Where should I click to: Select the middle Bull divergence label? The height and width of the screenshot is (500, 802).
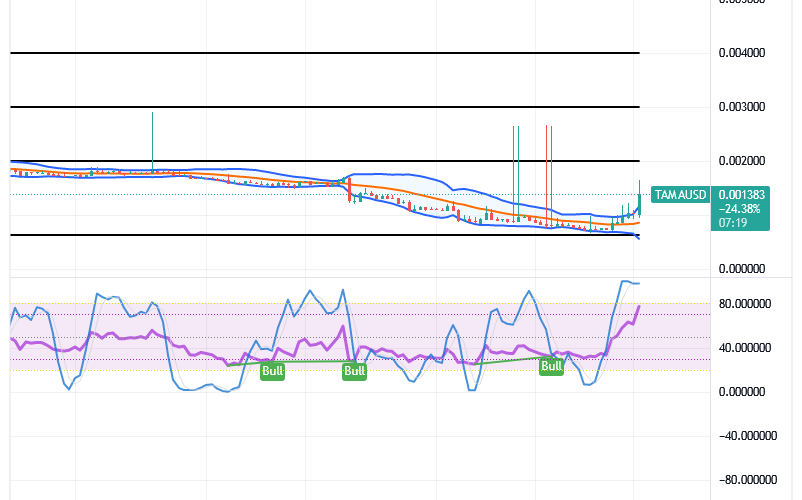pyautogui.click(x=354, y=371)
